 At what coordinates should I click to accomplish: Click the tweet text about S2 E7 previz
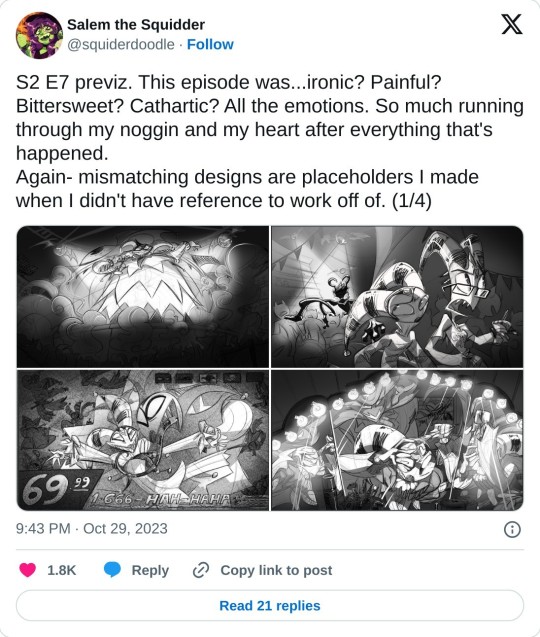coord(270,141)
